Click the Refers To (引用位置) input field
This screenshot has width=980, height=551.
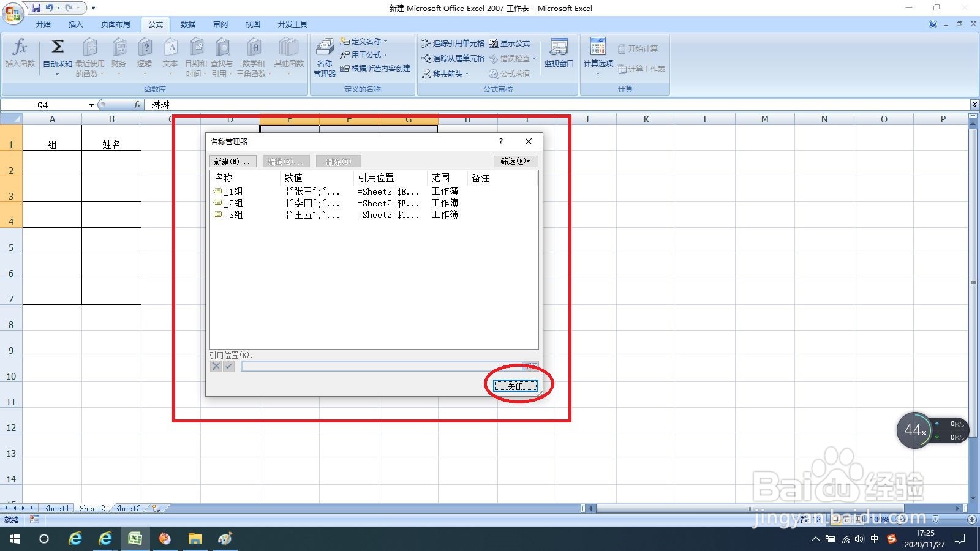(383, 366)
